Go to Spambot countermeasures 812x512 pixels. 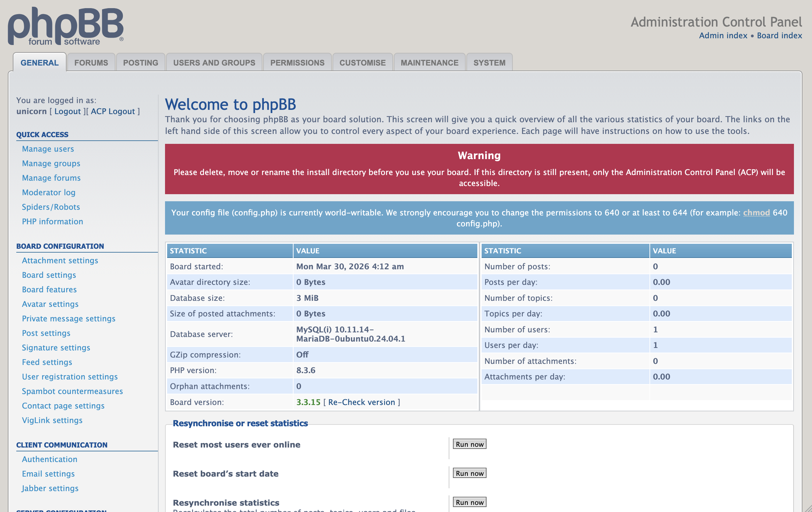pos(72,391)
